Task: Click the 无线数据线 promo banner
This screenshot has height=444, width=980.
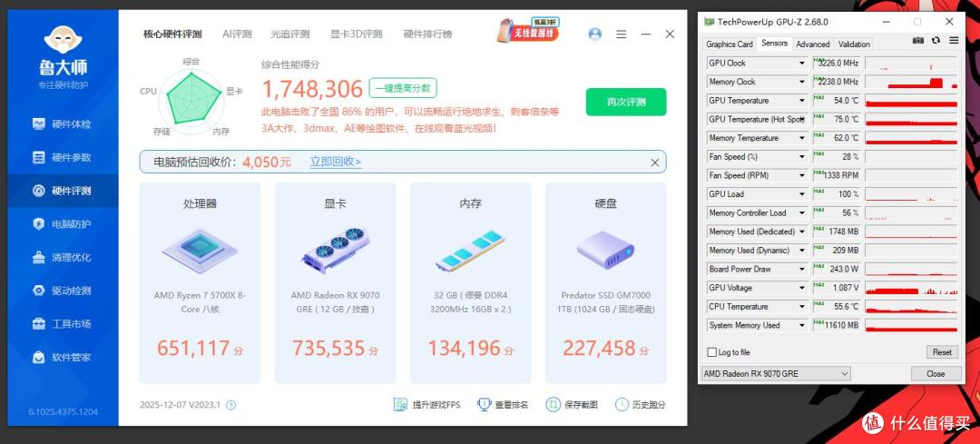Action: click(527, 29)
